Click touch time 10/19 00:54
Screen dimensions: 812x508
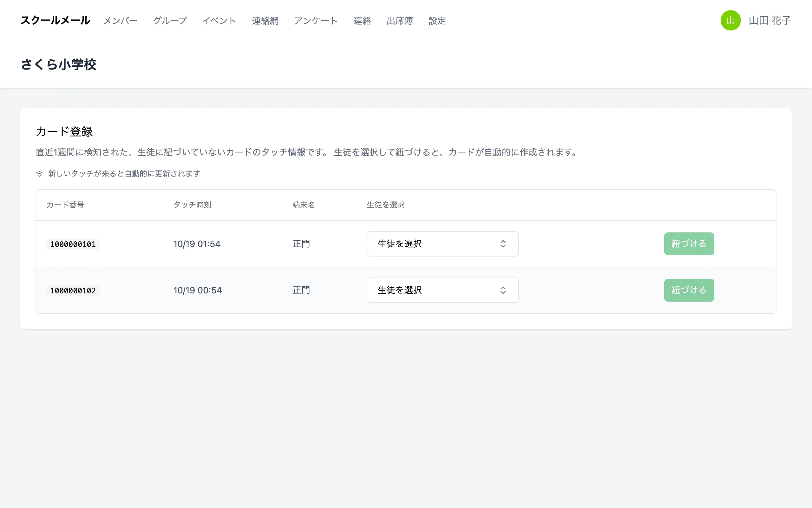(198, 290)
